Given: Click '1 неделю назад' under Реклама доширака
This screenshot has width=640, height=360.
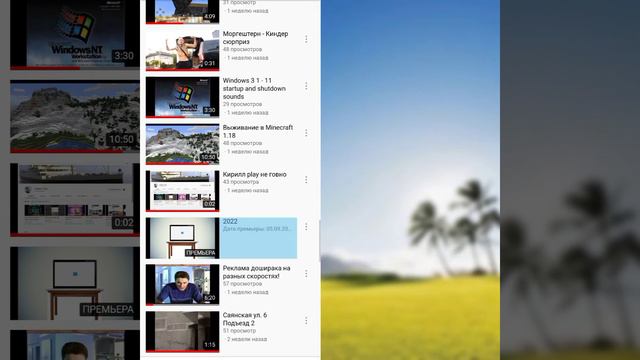Looking at the screenshot, I should 247,292.
